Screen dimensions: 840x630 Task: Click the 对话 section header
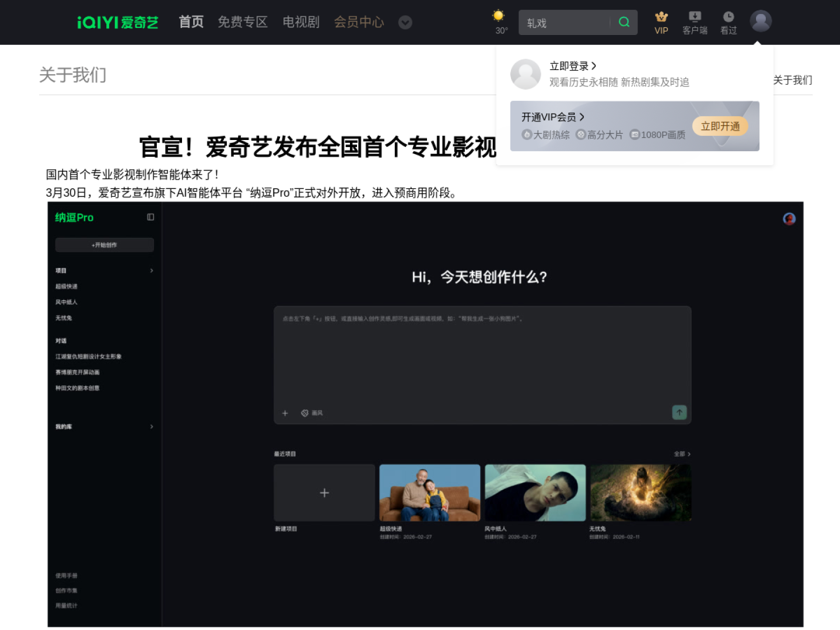61,341
